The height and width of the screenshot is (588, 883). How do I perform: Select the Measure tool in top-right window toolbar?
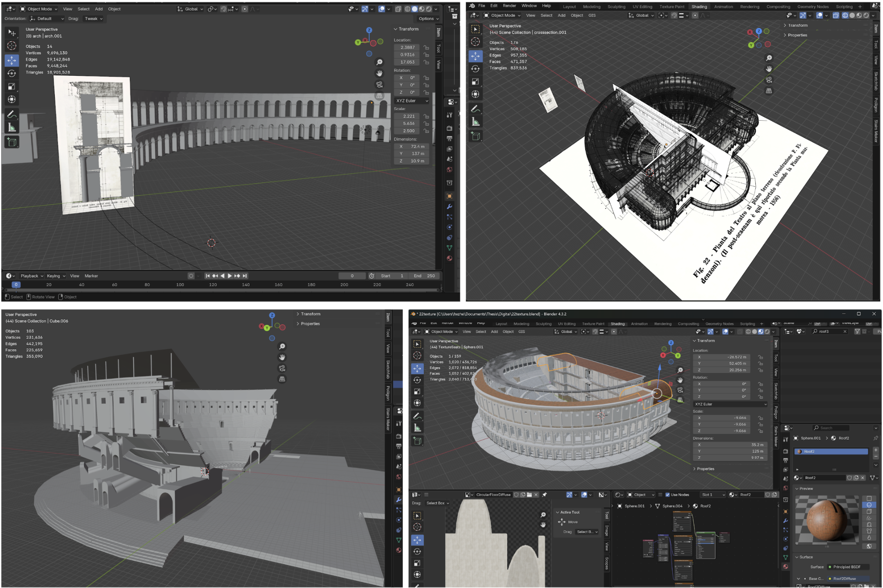[x=475, y=122]
